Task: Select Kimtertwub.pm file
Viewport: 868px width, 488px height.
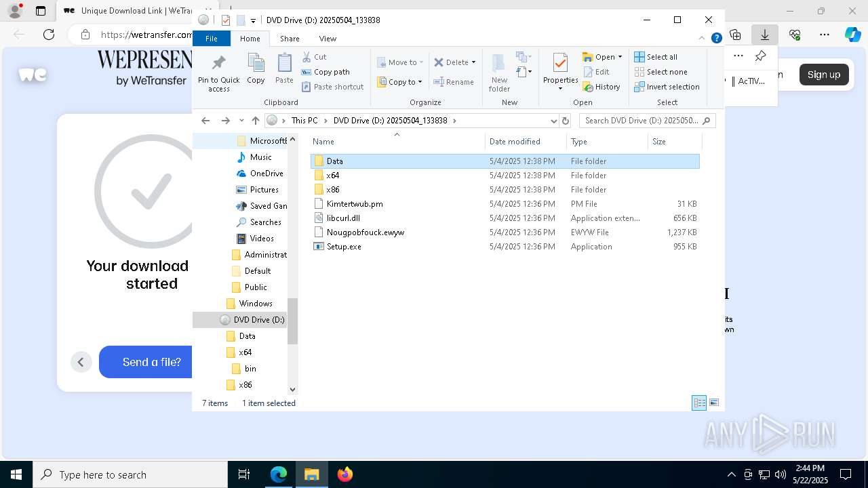Action: 505,204
